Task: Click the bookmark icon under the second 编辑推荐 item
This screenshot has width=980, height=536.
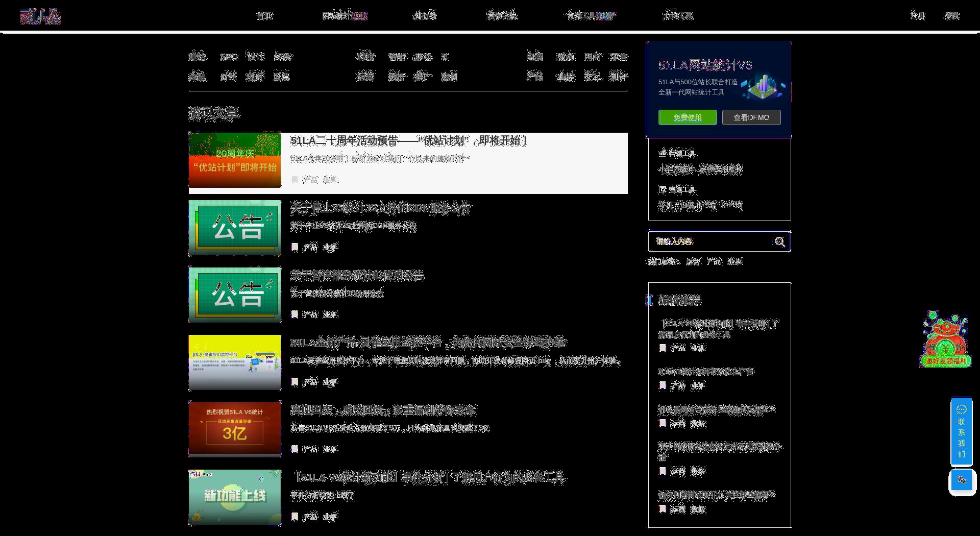Action: point(663,385)
